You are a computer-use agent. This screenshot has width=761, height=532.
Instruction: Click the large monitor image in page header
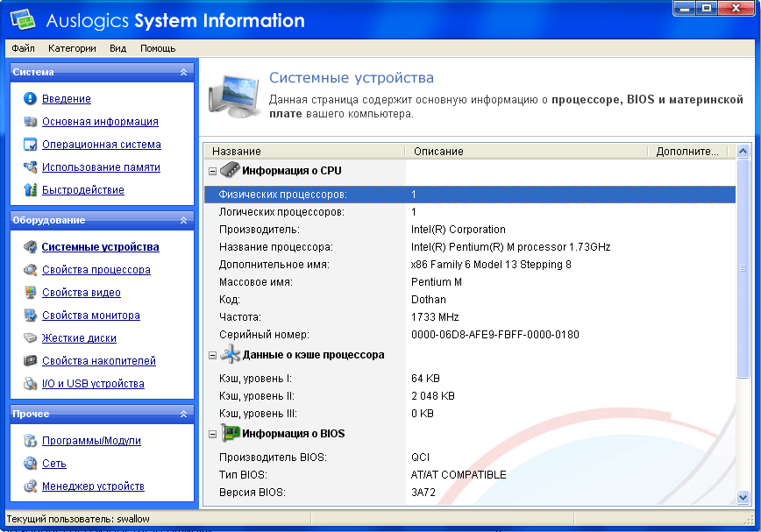point(234,96)
